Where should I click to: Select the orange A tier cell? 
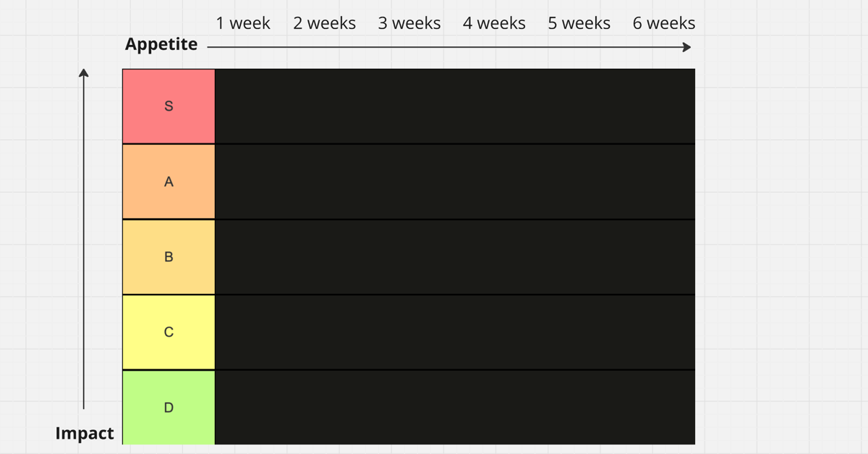point(169,182)
